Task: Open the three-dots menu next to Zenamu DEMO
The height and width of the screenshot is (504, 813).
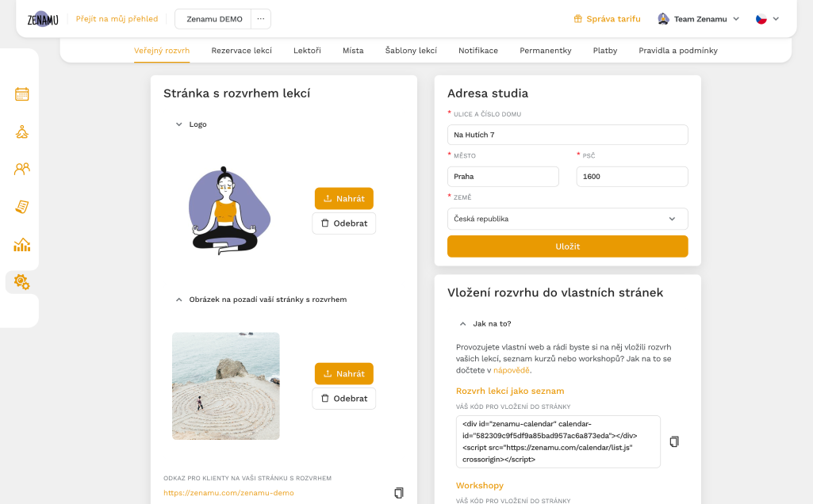Action: click(261, 19)
